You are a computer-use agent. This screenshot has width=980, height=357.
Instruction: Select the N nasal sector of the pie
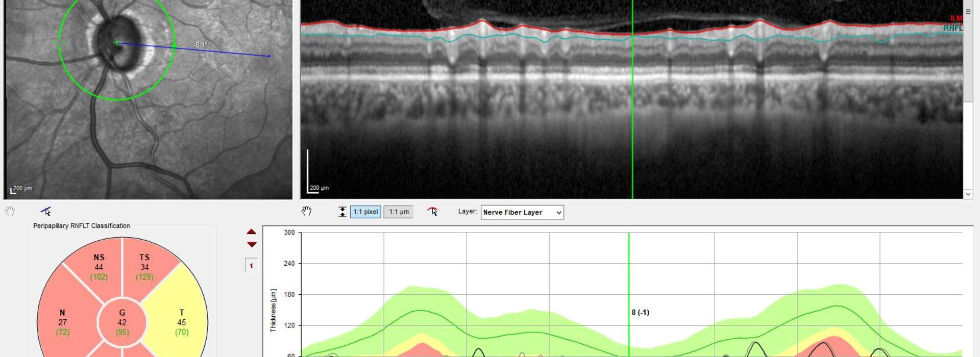[x=62, y=322]
